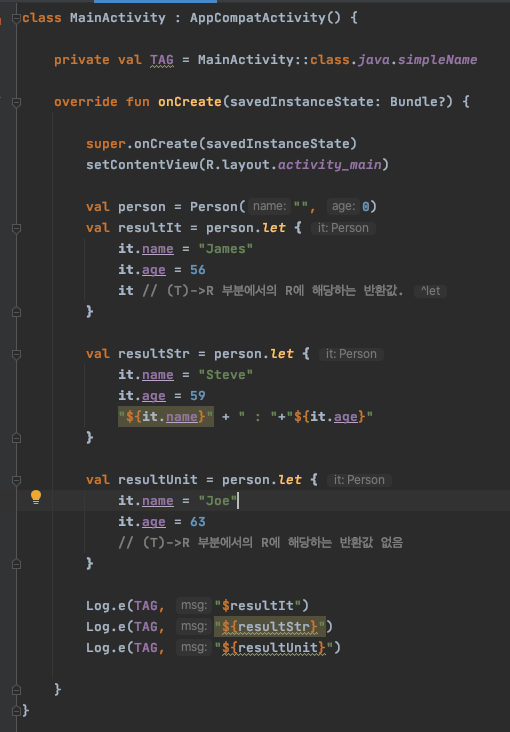This screenshot has height=732, width=510.
Task: Click fold end marker closing resultIt block
Action: [x=16, y=312]
